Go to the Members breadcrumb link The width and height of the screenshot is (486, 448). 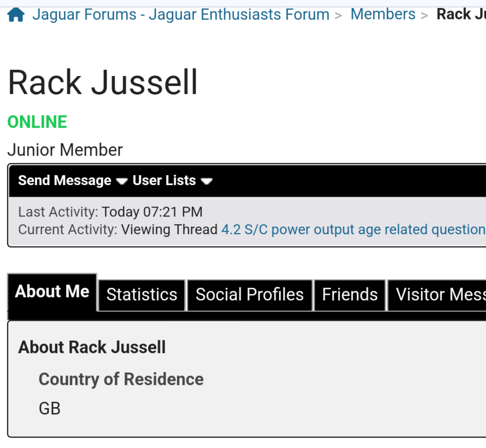tap(382, 14)
